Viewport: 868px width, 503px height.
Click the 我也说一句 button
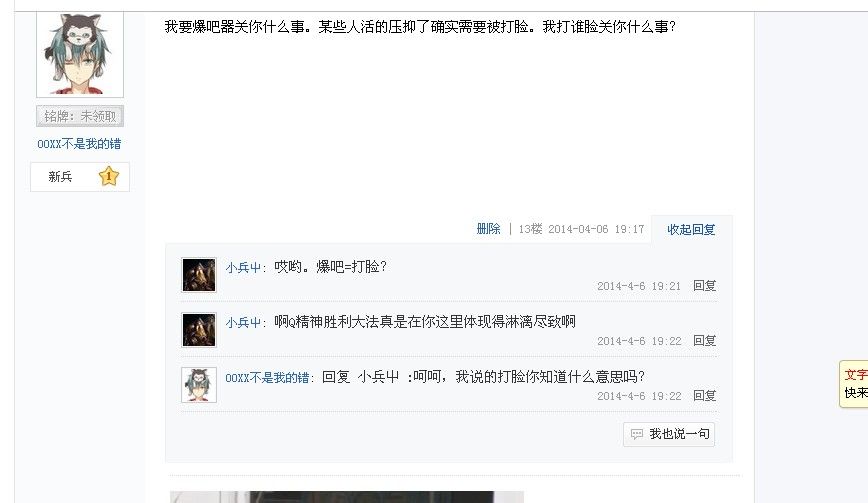pyautogui.click(x=669, y=434)
